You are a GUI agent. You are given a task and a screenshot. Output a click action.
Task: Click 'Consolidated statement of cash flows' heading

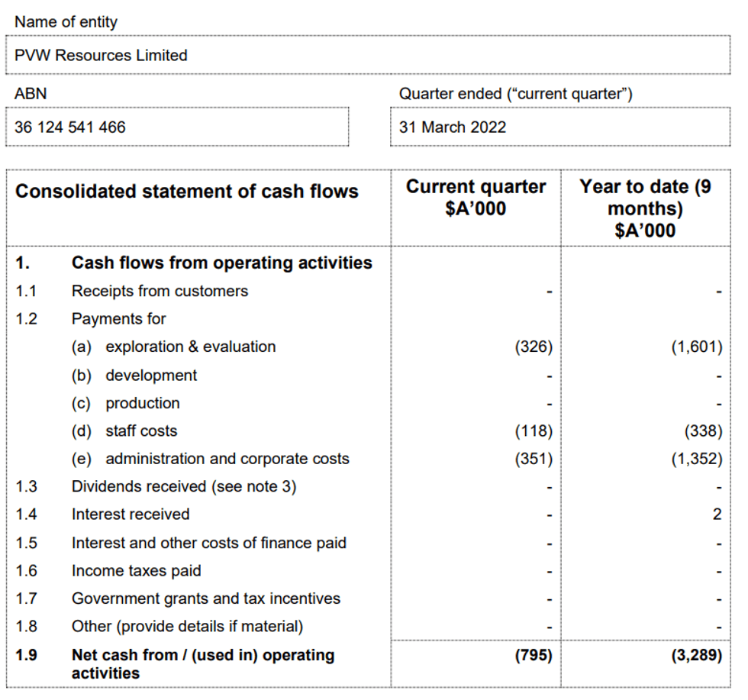tap(186, 192)
